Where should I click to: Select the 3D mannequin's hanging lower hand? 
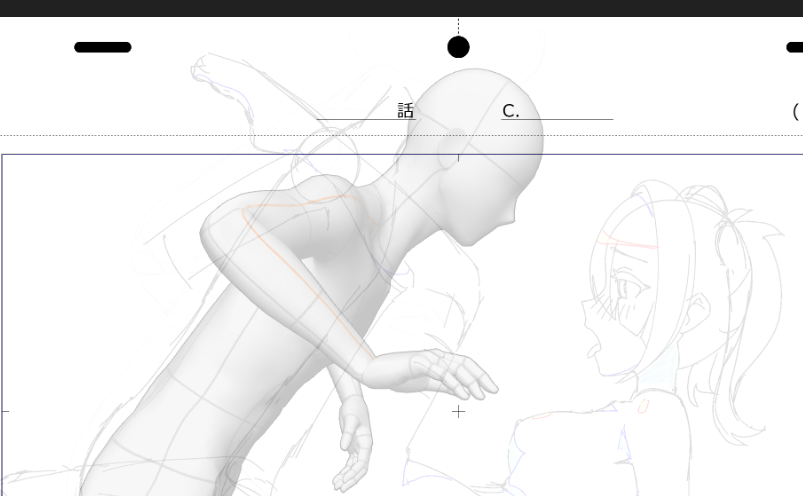pos(353,443)
